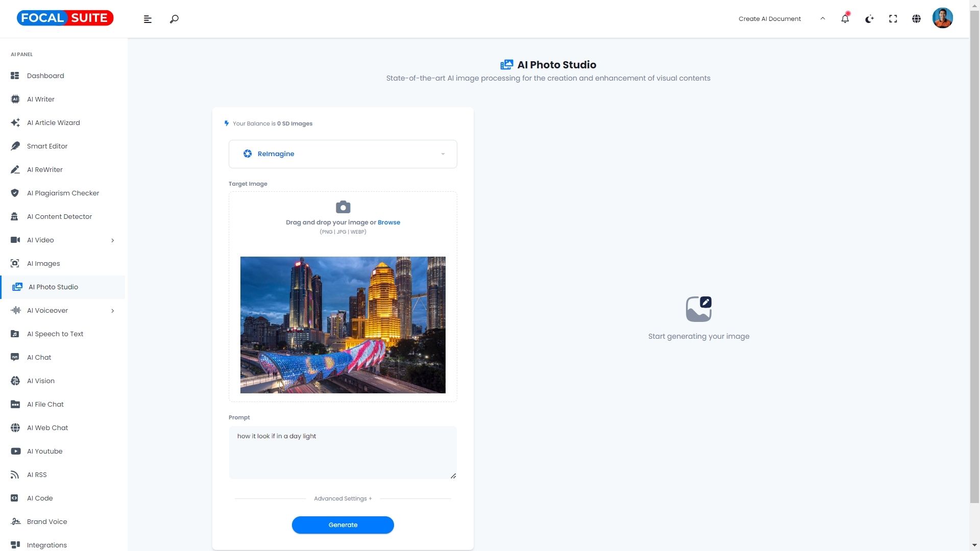Image resolution: width=980 pixels, height=551 pixels.
Task: Click the Browse link
Action: pyautogui.click(x=388, y=222)
